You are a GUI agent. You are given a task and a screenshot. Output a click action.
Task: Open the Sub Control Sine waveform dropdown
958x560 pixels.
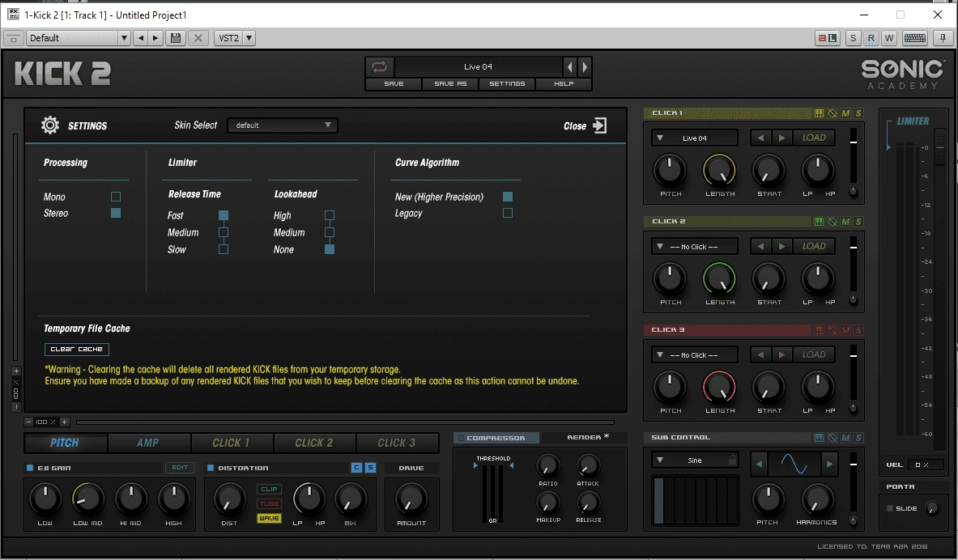pos(695,460)
